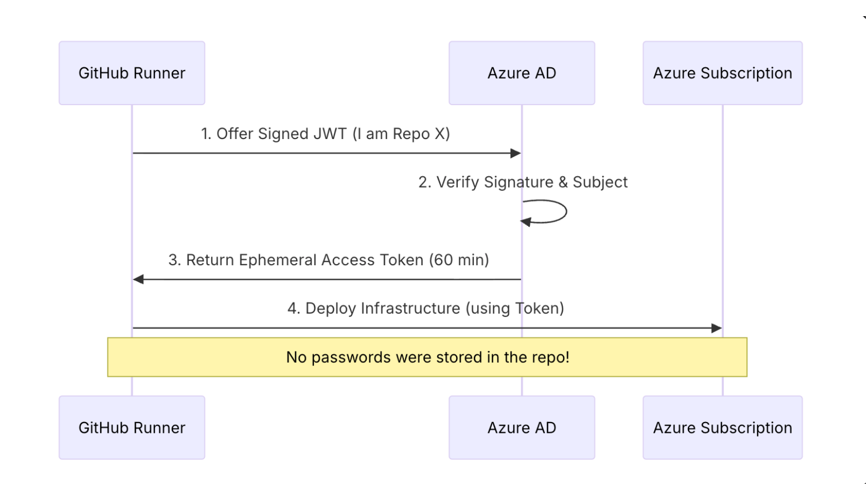The image size is (868, 484).
Task: Click the "1. Offer Signed JWT" message label
Action: click(325, 134)
